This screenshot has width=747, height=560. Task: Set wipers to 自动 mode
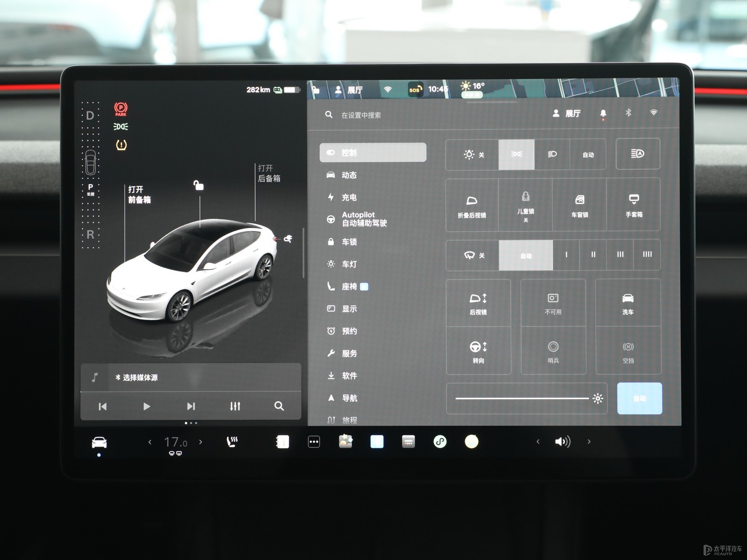point(526,255)
